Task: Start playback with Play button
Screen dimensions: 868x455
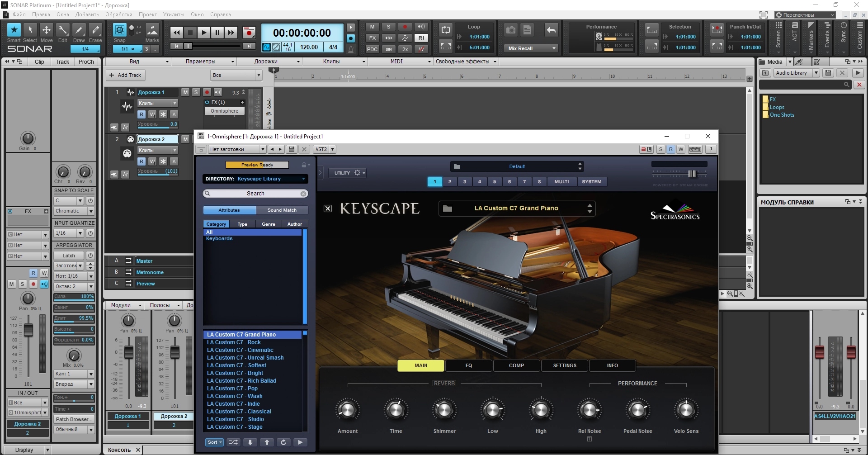Action: tap(204, 33)
